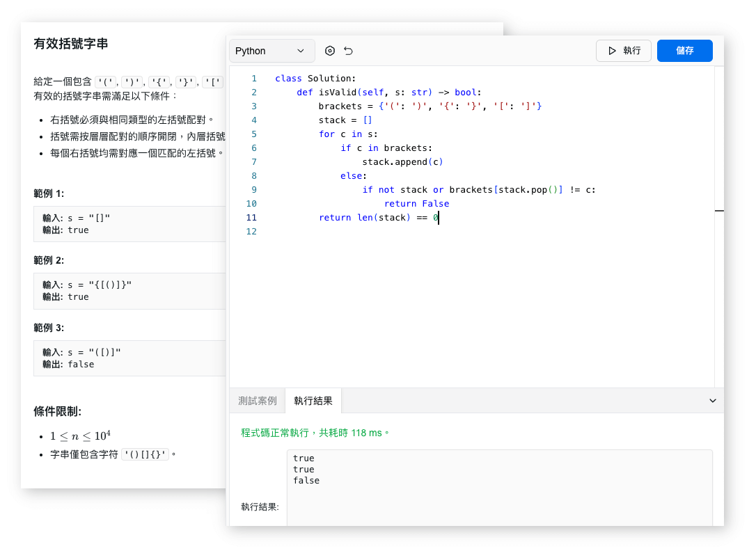The height and width of the screenshot is (551, 756).
Task: Place cursor on empty line 12
Action: tap(418, 232)
